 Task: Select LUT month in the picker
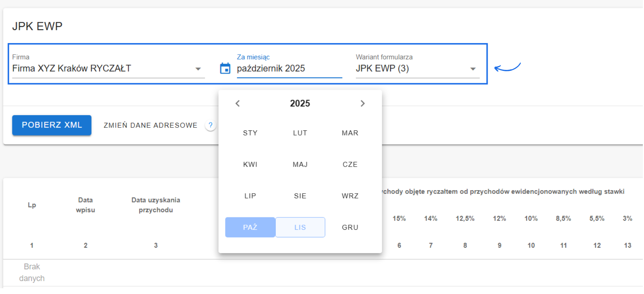point(300,133)
